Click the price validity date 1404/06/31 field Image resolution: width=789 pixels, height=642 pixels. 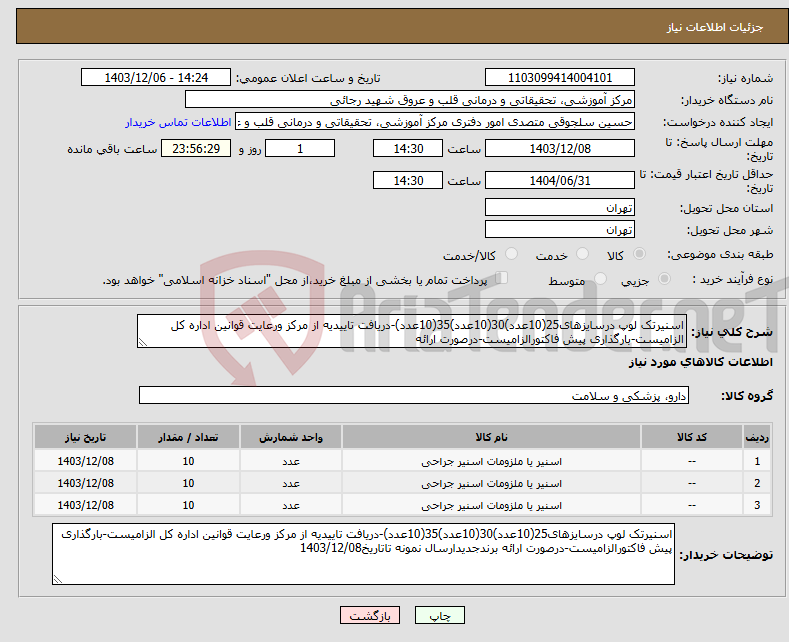pyautogui.click(x=560, y=180)
